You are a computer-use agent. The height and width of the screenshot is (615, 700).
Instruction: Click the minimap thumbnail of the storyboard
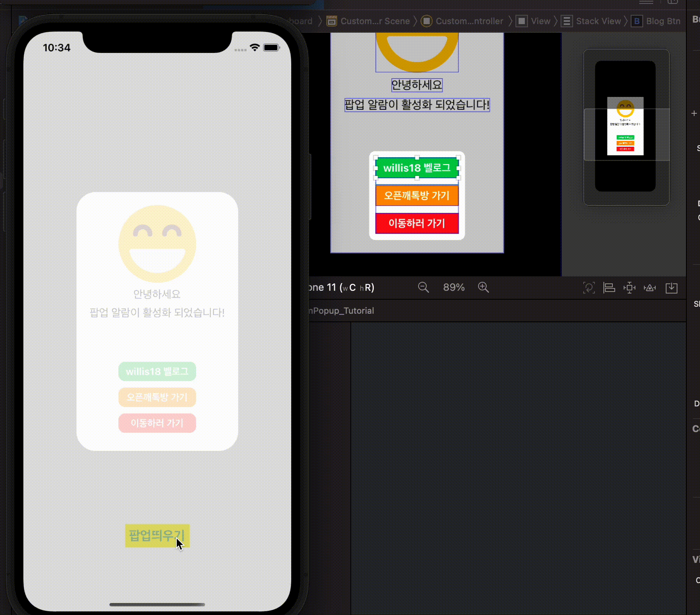625,126
